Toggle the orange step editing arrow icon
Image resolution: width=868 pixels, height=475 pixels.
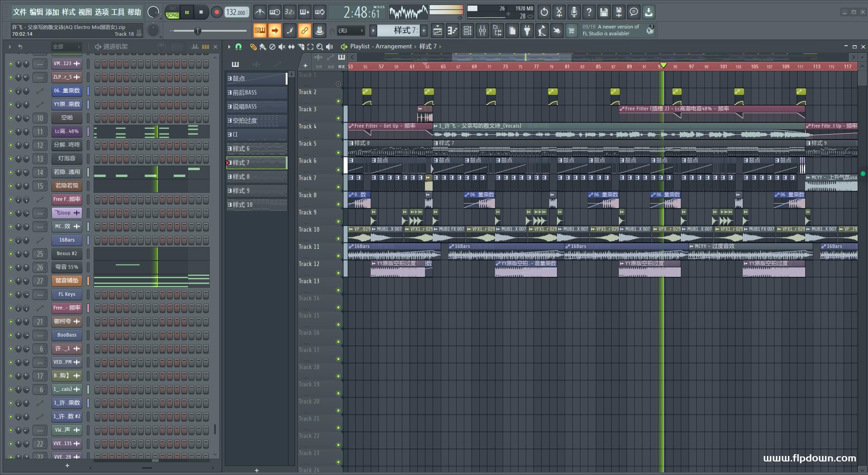pyautogui.click(x=274, y=31)
